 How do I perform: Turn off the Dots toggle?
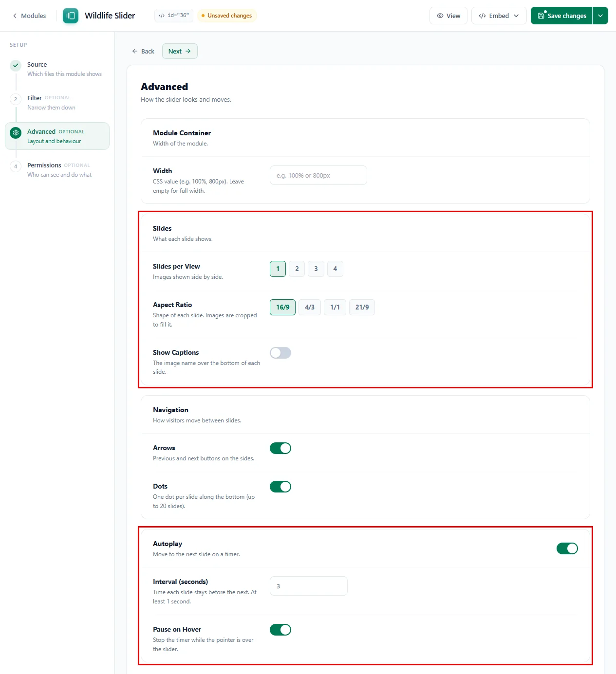point(280,487)
